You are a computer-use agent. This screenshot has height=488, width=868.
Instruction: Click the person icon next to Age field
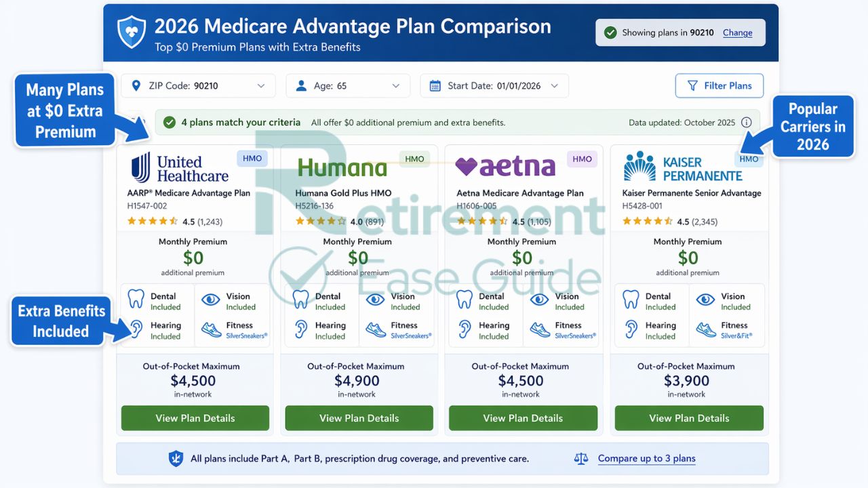[301, 85]
